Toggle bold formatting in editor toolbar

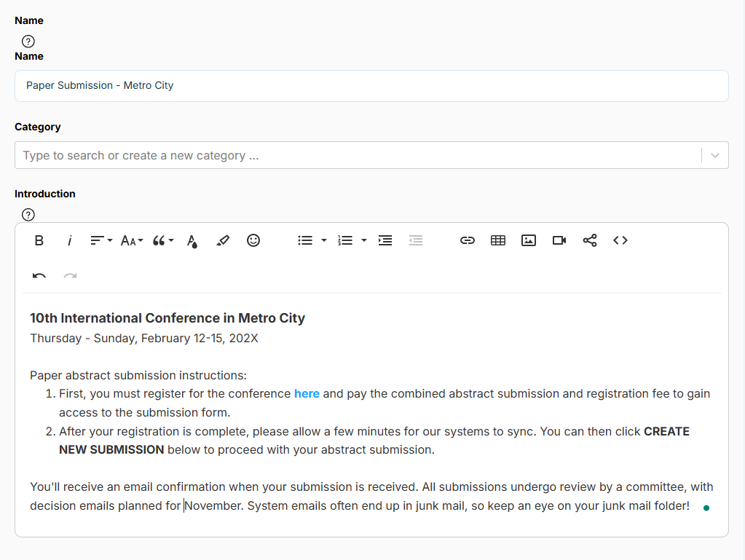pyautogui.click(x=39, y=240)
